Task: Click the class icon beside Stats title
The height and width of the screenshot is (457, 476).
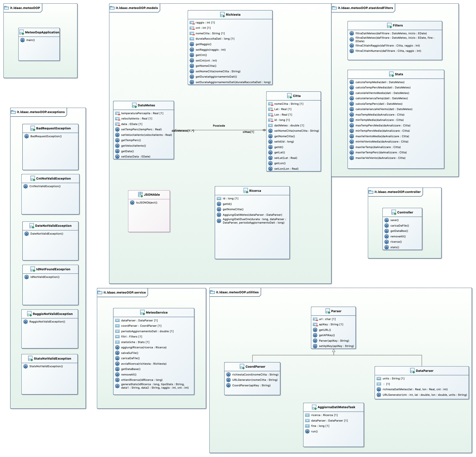Action: click(391, 74)
